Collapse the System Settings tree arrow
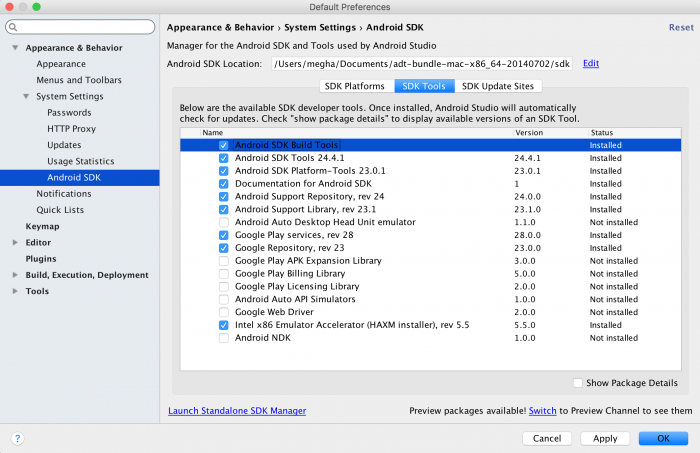 pyautogui.click(x=26, y=96)
